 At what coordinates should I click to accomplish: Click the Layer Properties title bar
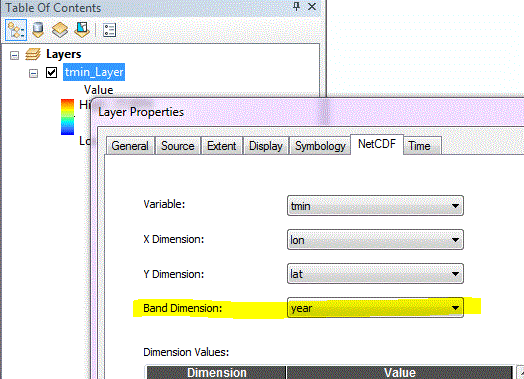(307, 112)
